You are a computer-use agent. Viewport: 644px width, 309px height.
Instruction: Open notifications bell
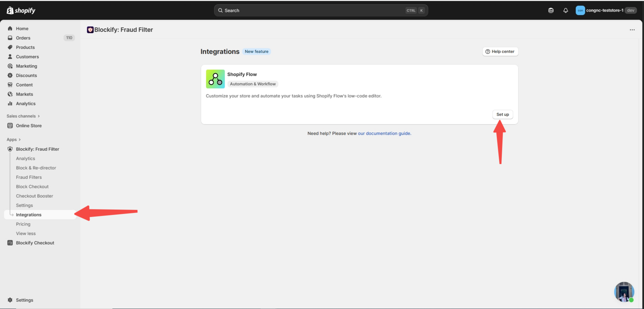566,10
